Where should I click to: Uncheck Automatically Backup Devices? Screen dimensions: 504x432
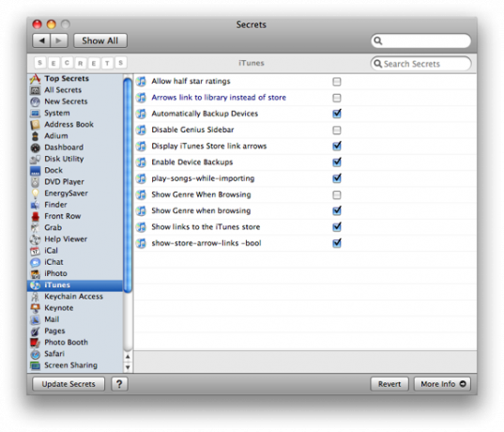click(x=337, y=114)
